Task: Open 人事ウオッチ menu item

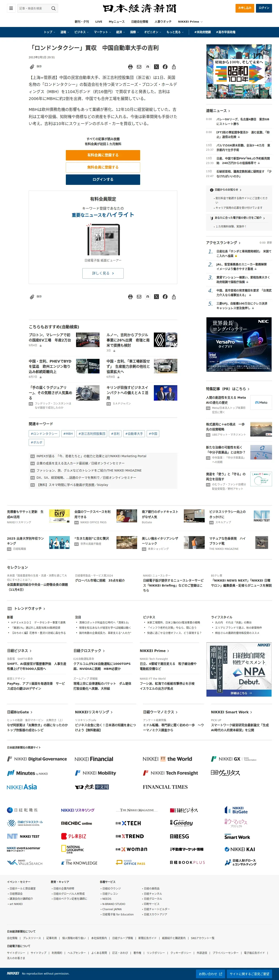Action: pos(163,22)
